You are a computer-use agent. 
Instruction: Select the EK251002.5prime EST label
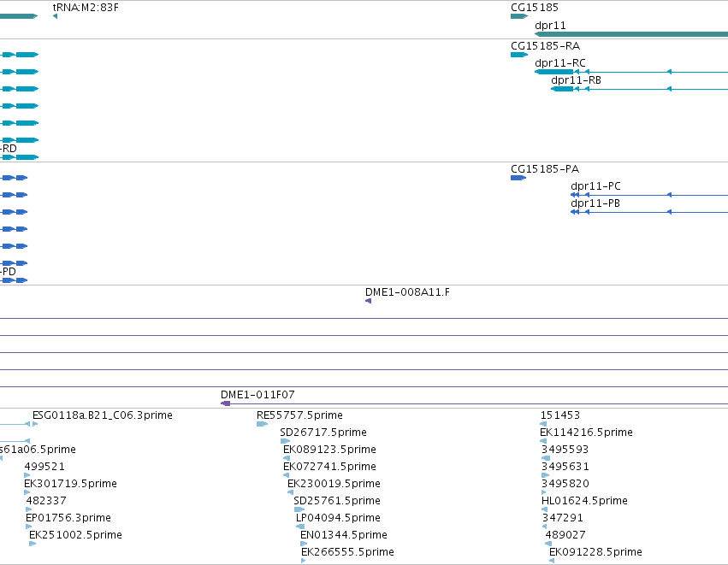pos(75,535)
